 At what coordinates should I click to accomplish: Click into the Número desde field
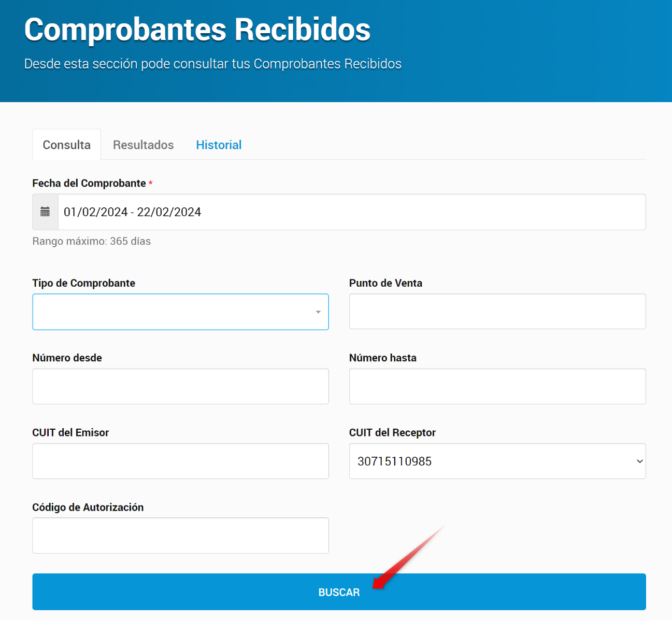point(180,386)
